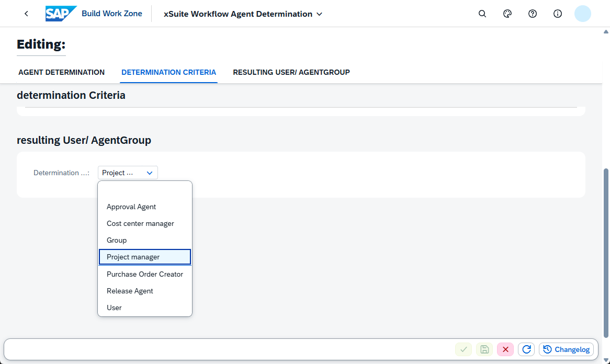This screenshot has height=364, width=610.
Task: Click the Editing: title
Action: pyautogui.click(x=41, y=44)
